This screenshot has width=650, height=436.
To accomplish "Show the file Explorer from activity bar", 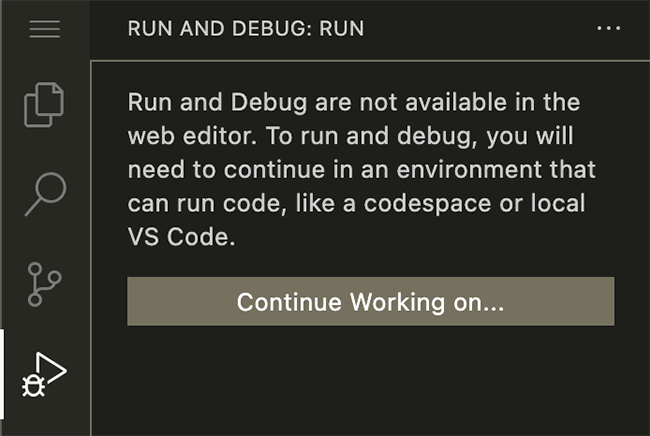I will point(44,104).
